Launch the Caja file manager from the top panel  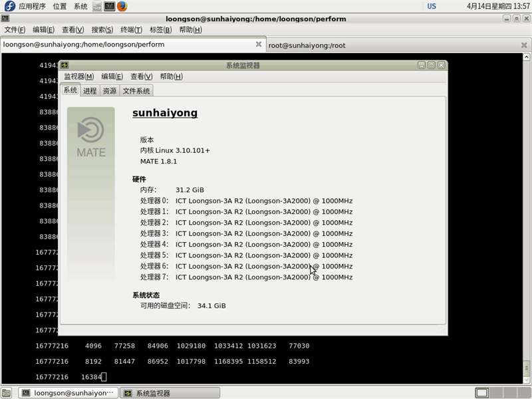97,6
